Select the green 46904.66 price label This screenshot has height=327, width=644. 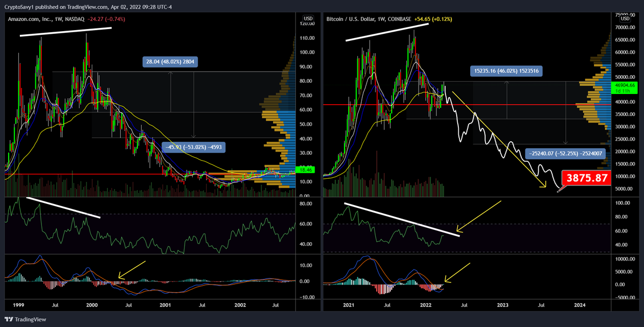(x=624, y=85)
